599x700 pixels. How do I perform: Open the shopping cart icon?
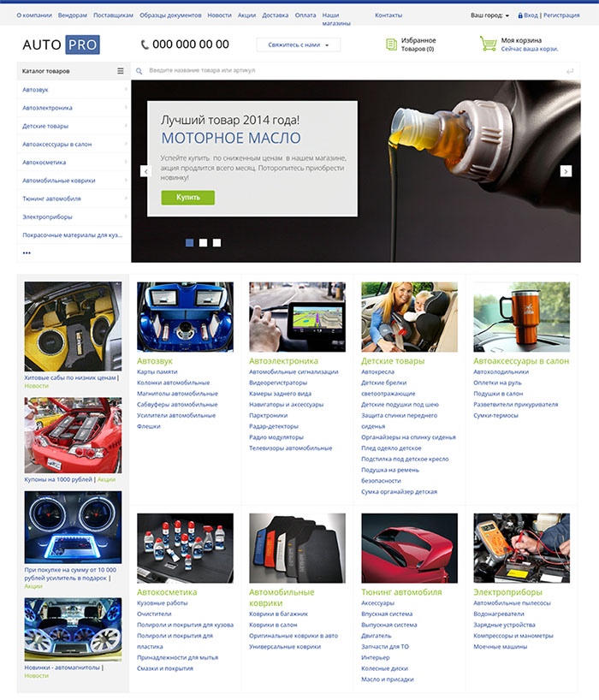(488, 44)
